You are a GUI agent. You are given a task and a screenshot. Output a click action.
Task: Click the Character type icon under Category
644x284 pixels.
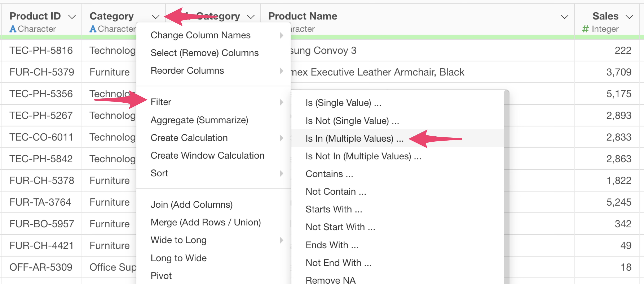[93, 29]
